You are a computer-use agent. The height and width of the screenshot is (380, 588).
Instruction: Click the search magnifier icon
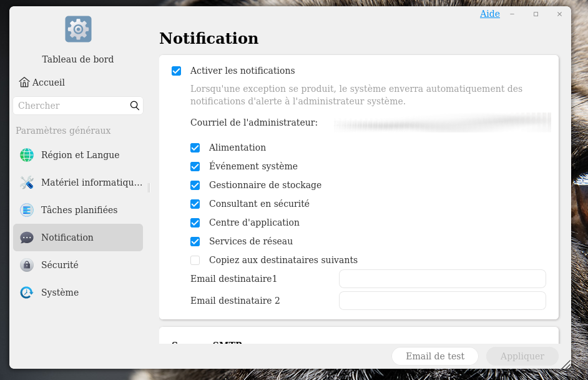pos(134,106)
